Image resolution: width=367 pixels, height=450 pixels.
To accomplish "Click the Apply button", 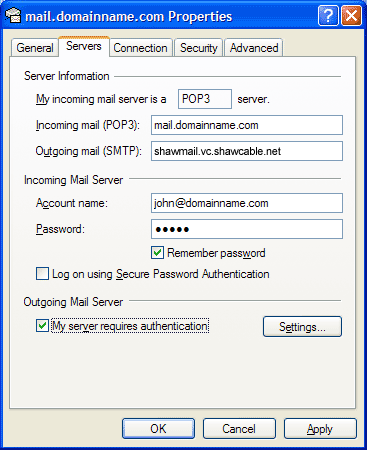I will pos(320,429).
